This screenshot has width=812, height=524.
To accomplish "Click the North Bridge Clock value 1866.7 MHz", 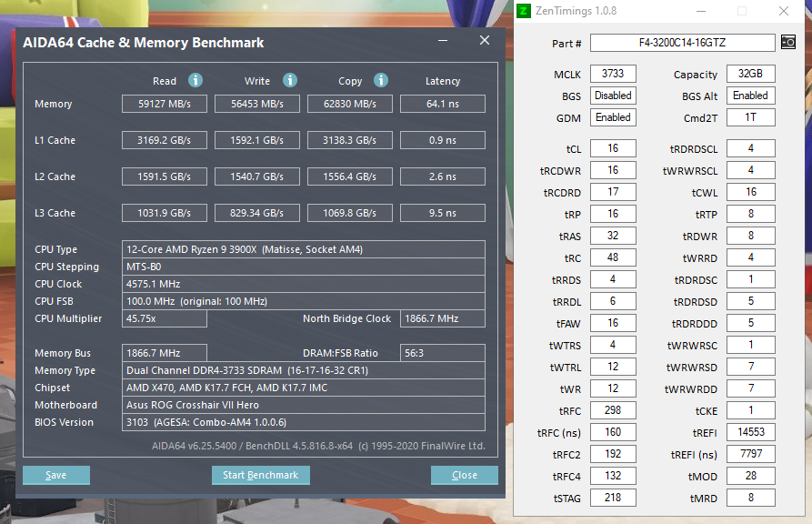I will [x=443, y=318].
